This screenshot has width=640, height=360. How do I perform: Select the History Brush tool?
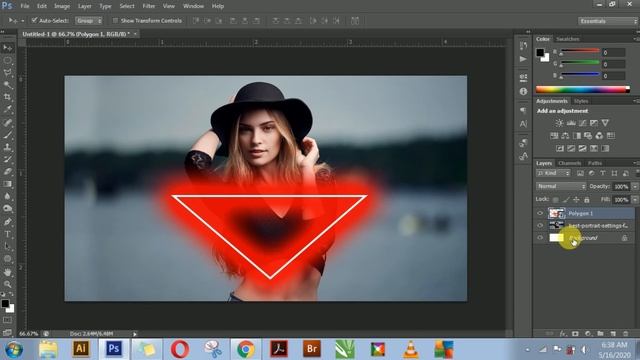(x=7, y=159)
